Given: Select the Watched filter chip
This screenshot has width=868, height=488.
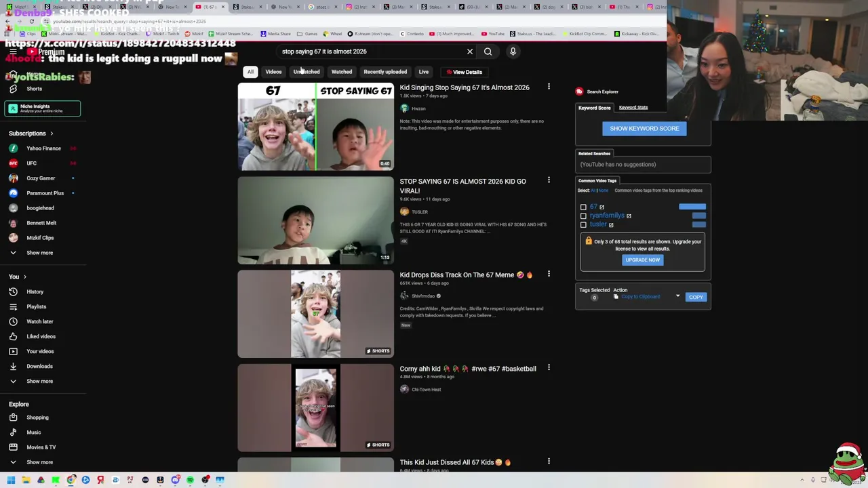Looking at the screenshot, I should coord(342,72).
